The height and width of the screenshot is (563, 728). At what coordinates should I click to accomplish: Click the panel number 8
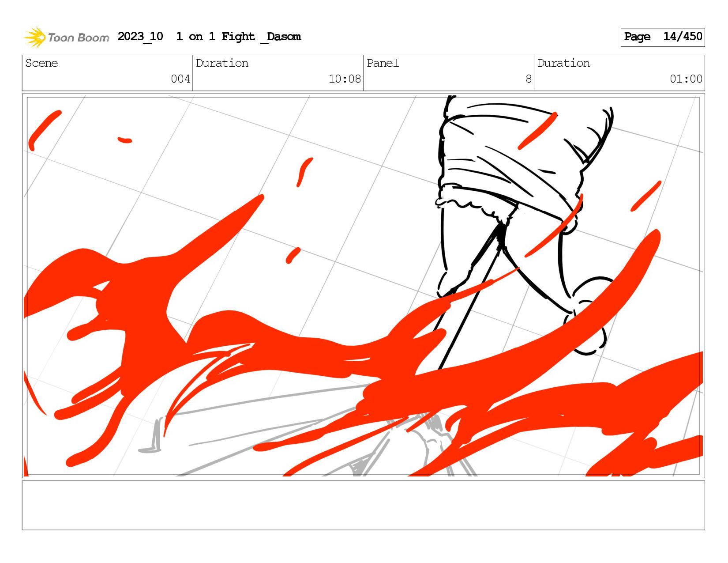[529, 79]
